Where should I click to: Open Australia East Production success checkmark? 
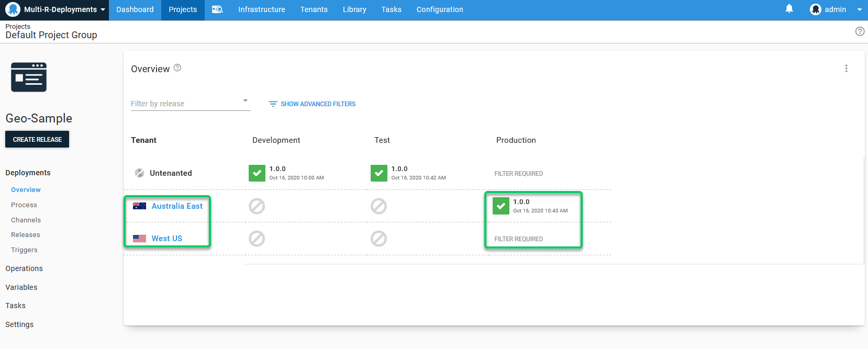click(x=501, y=206)
